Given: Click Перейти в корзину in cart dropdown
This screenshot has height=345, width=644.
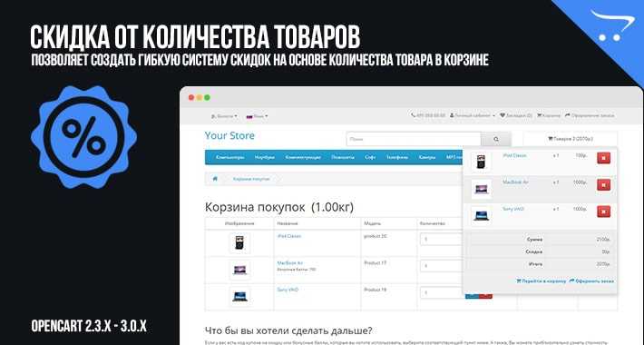Looking at the screenshot, I should [x=542, y=281].
